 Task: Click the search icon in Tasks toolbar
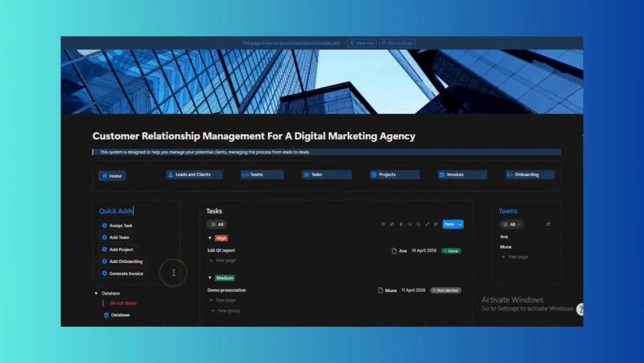(418, 224)
